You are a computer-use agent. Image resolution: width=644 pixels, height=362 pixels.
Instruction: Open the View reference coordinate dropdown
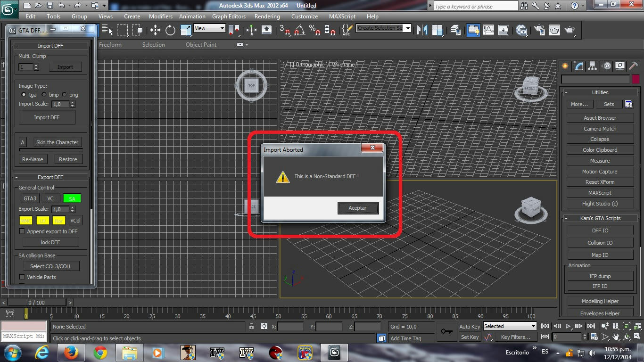click(209, 28)
